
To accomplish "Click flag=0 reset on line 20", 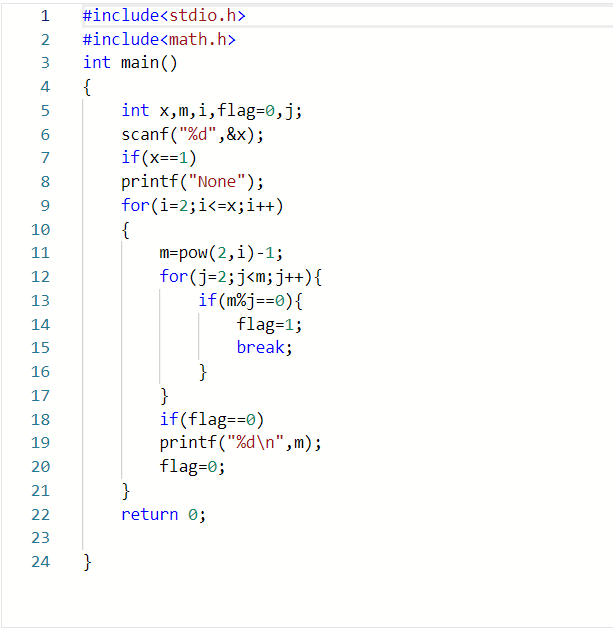I will click(x=192, y=467).
